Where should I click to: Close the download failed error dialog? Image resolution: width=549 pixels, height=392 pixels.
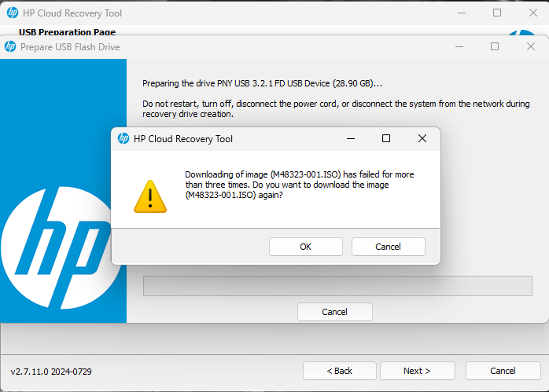(422, 138)
